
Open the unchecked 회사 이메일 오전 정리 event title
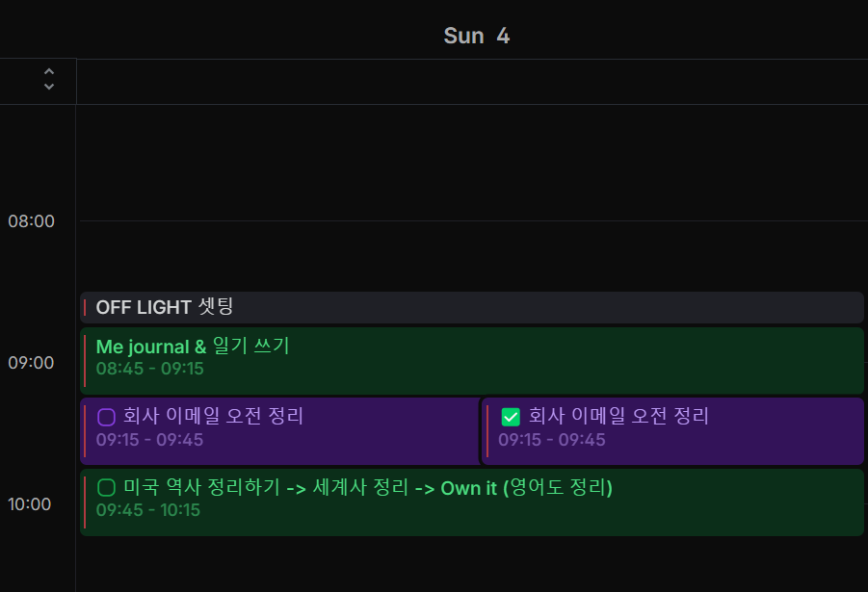[x=213, y=417]
